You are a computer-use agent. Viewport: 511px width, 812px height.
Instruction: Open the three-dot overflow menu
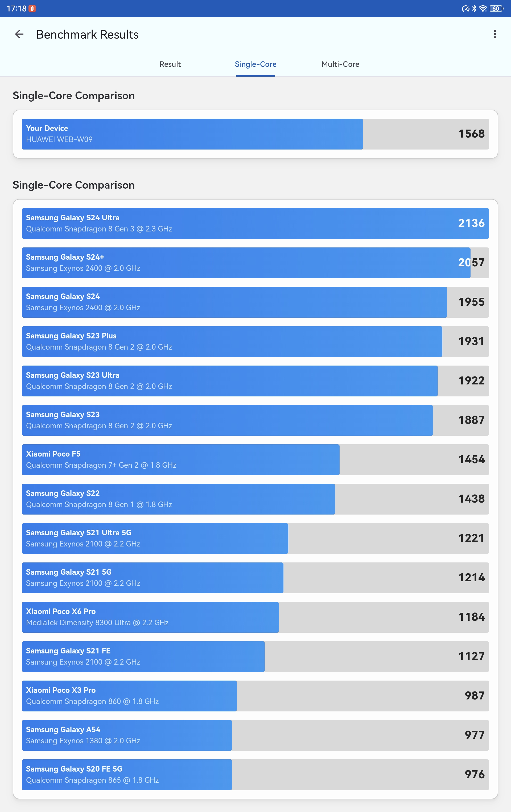pos(494,34)
